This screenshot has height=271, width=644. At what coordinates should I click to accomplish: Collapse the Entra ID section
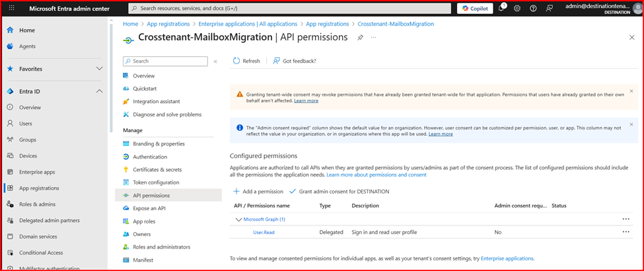(100, 91)
